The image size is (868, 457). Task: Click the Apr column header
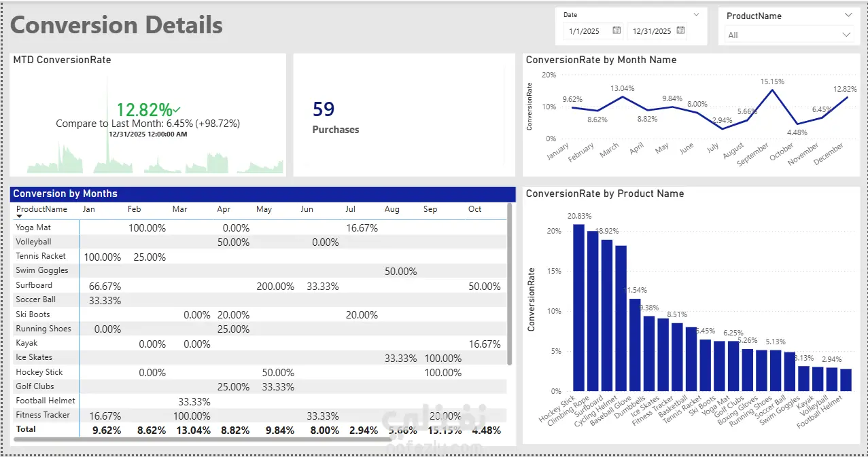click(224, 209)
